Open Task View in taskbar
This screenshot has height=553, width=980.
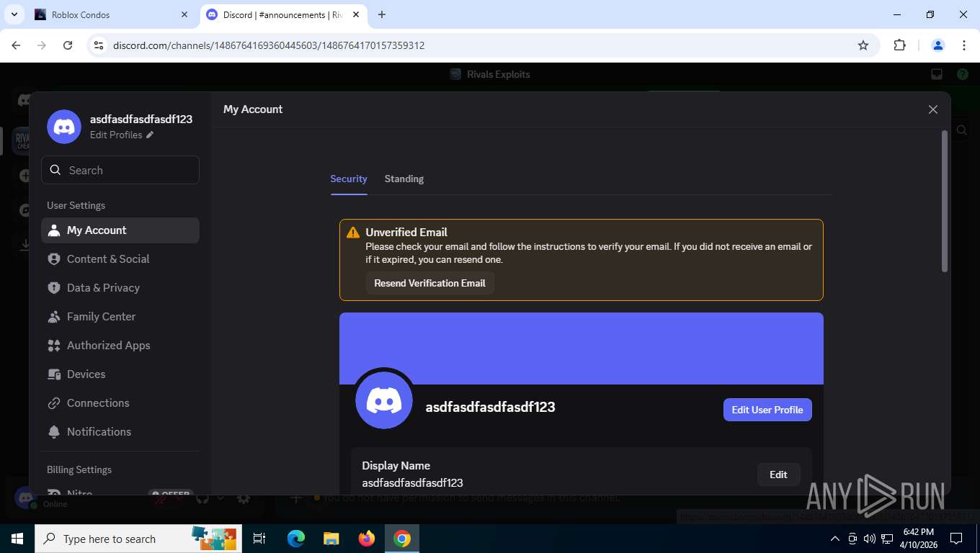click(259, 539)
